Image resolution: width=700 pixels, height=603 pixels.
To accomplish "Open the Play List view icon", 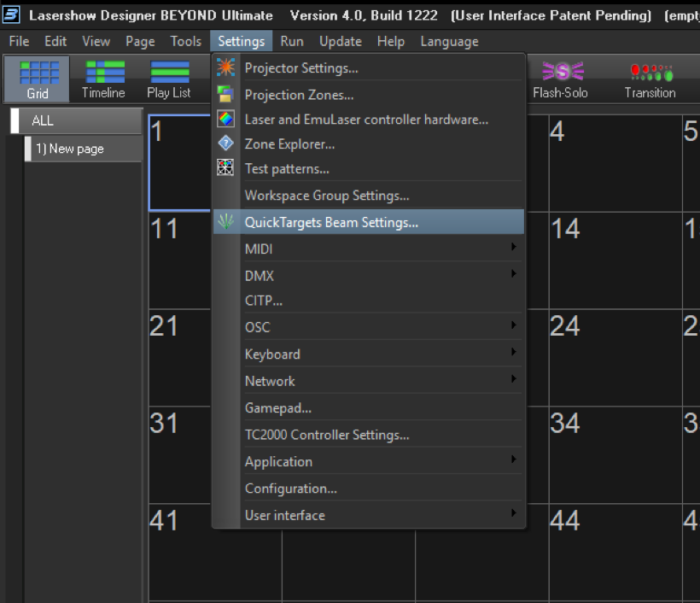I will pyautogui.click(x=169, y=79).
